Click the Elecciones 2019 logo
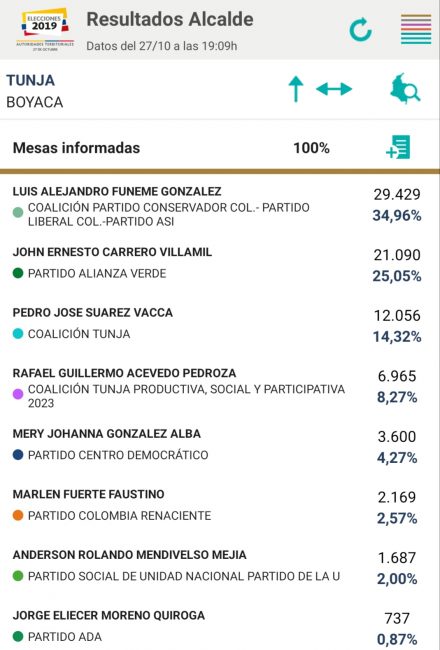The width and height of the screenshot is (440, 650). pos(45,29)
